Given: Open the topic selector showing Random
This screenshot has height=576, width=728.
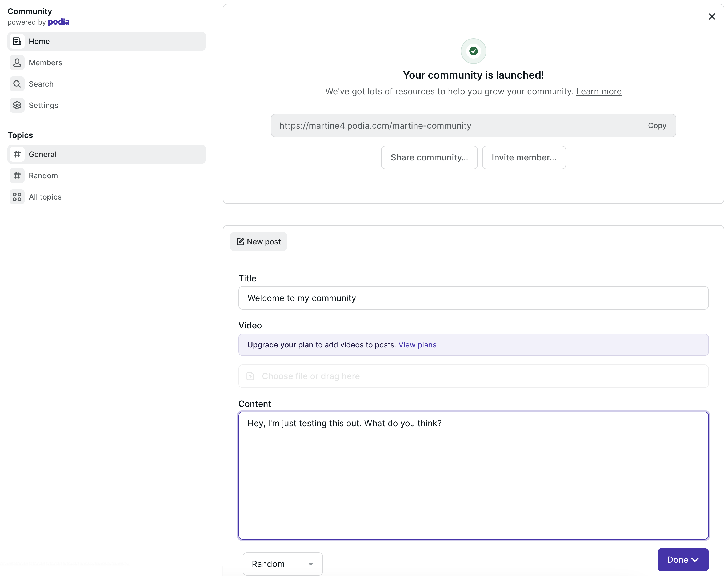Looking at the screenshot, I should coord(282,563).
